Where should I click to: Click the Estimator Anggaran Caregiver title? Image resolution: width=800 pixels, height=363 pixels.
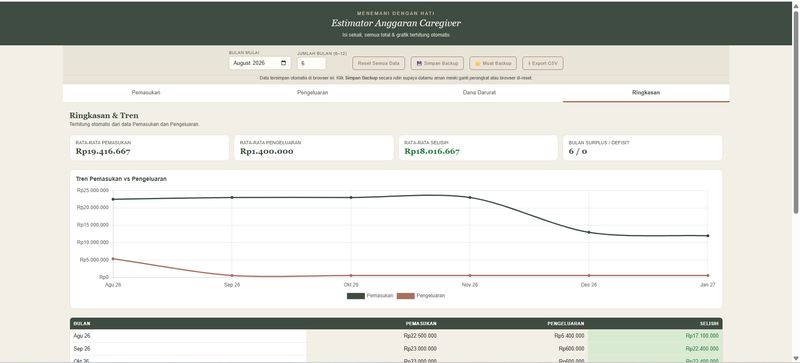click(x=396, y=23)
